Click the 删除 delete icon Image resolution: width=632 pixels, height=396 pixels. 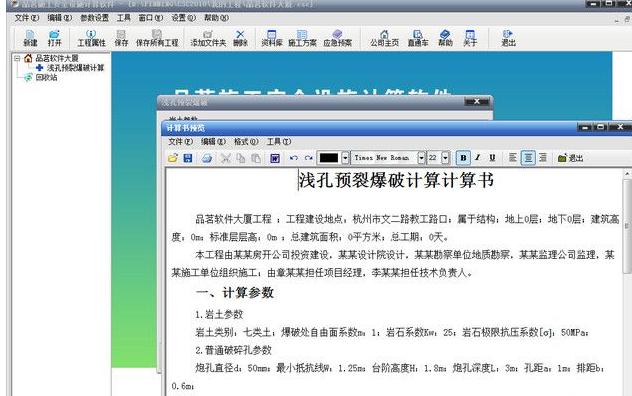click(240, 38)
